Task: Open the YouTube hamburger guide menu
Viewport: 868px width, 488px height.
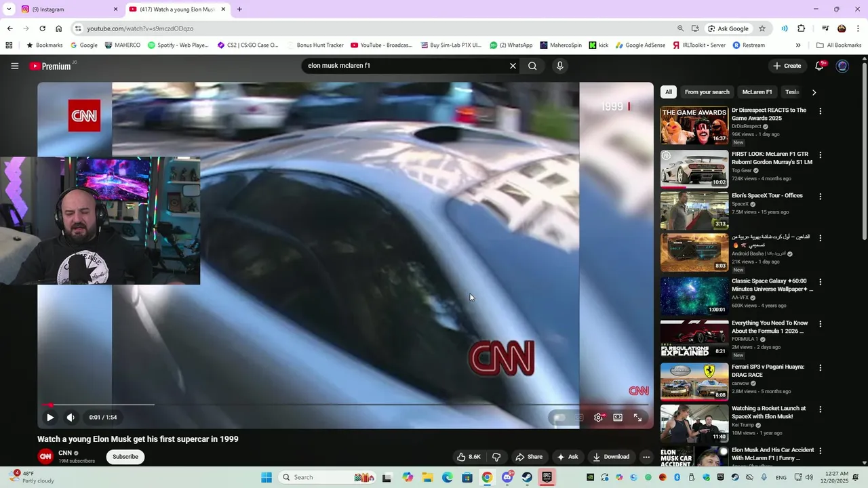Action: click(x=14, y=66)
